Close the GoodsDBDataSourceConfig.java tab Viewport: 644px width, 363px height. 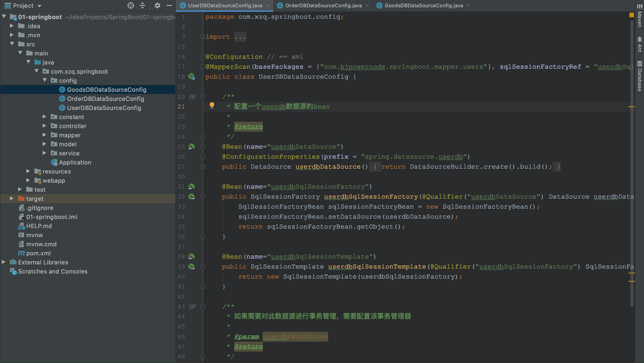click(468, 5)
